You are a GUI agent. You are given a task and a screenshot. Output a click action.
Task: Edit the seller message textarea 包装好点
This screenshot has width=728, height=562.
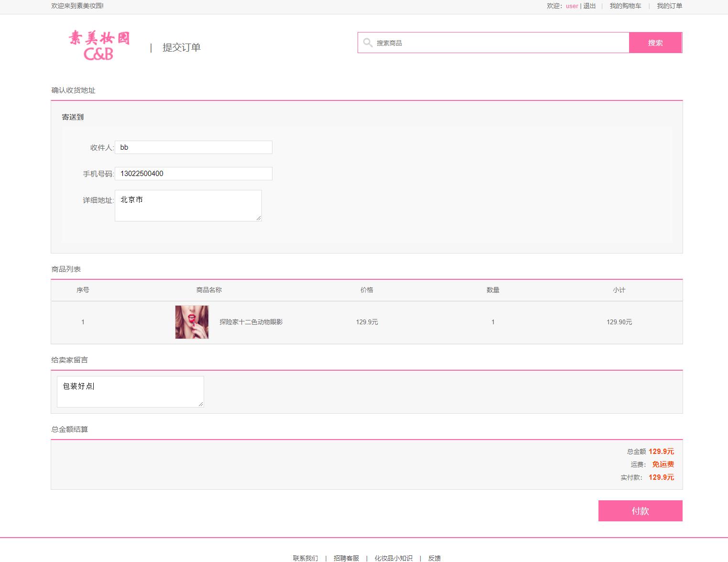tap(130, 392)
